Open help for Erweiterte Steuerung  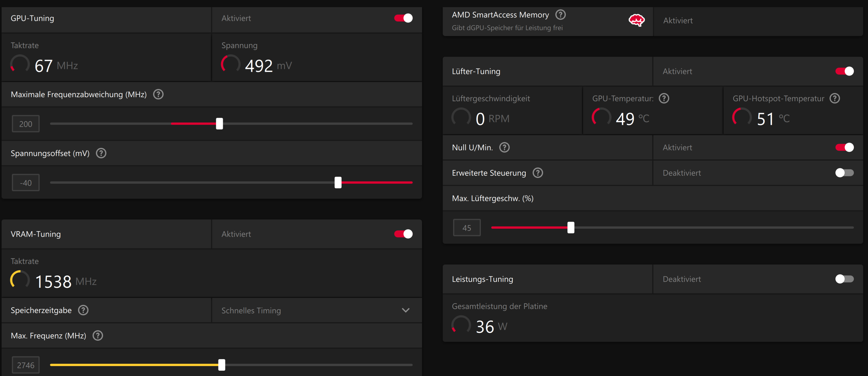click(538, 173)
